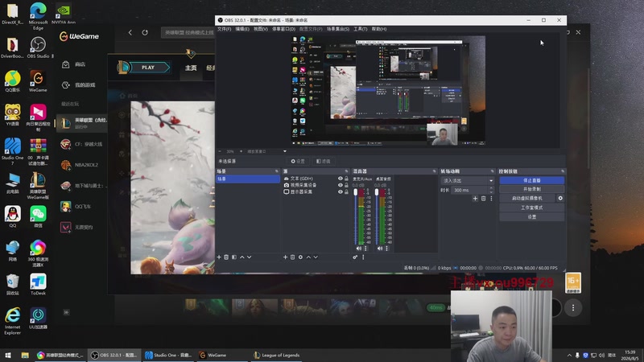
Task: Adjust Mic/Aux volume slider
Action: pos(356,216)
